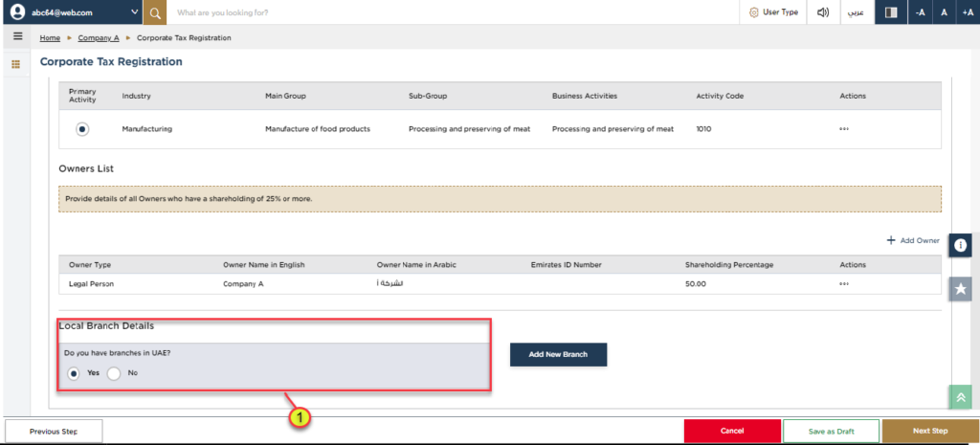Open actions menu for the Company A owner row
The image size is (980, 445).
[x=844, y=283]
